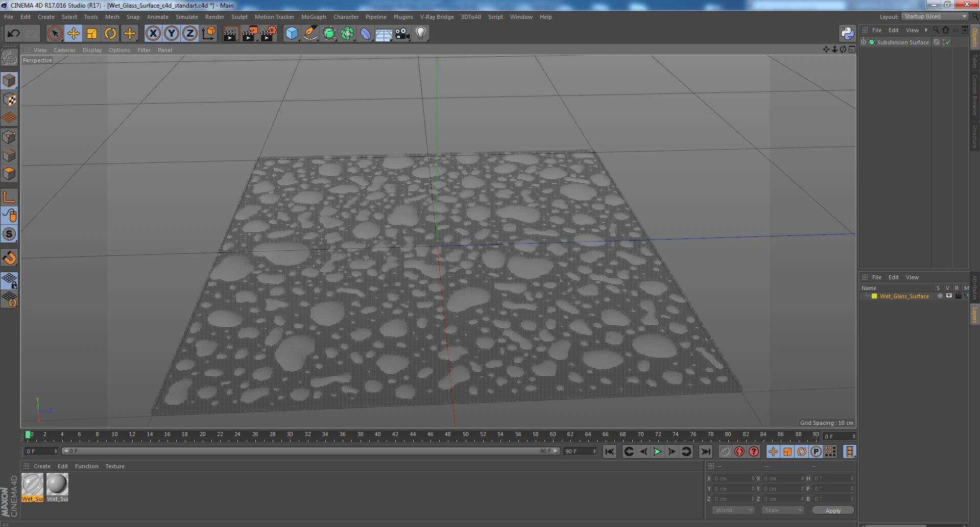Toggle Wet_Glass_Surface layer solo dot
This screenshot has width=980, height=527.
click(x=940, y=296)
